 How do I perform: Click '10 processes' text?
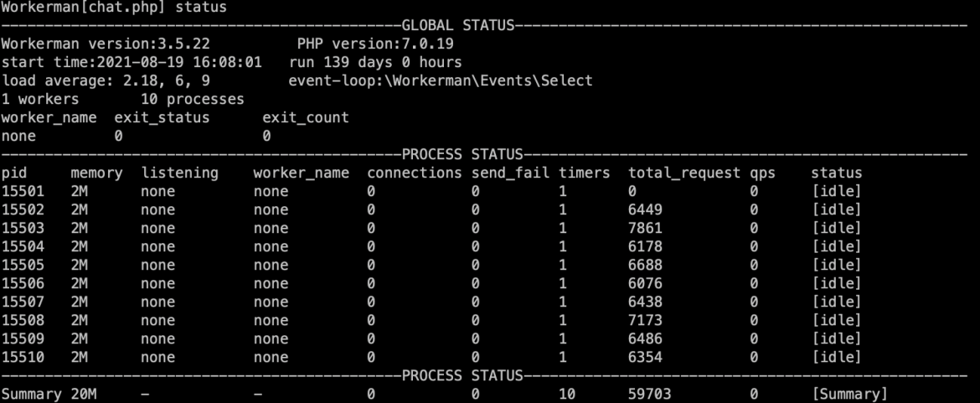[193, 100]
